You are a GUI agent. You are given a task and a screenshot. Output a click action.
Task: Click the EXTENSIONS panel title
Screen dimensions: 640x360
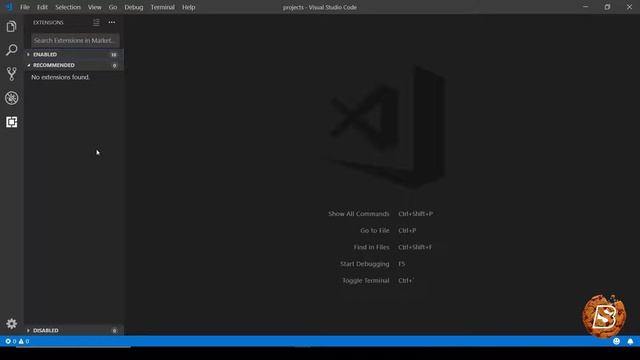(x=48, y=22)
